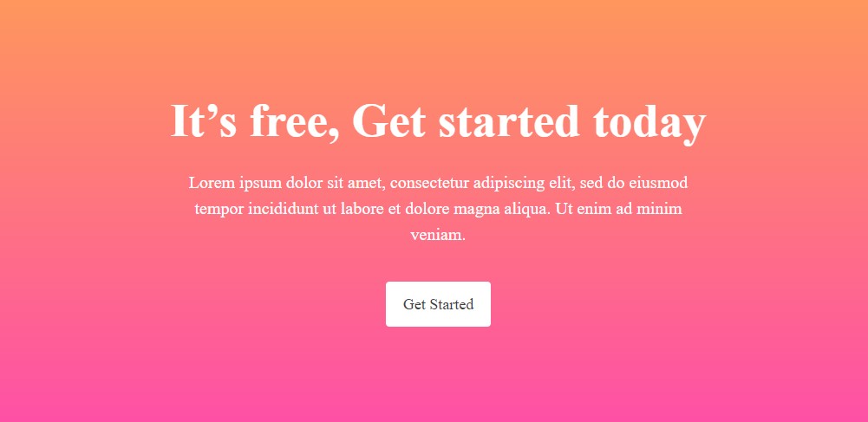Click the Get Started button
The width and height of the screenshot is (868, 422).
438,304
